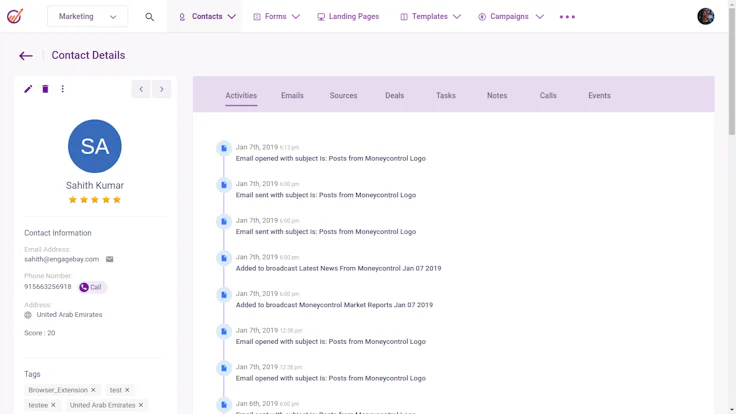Remove the United Arab Emirates tag
The height and width of the screenshot is (414, 736).
(x=141, y=405)
